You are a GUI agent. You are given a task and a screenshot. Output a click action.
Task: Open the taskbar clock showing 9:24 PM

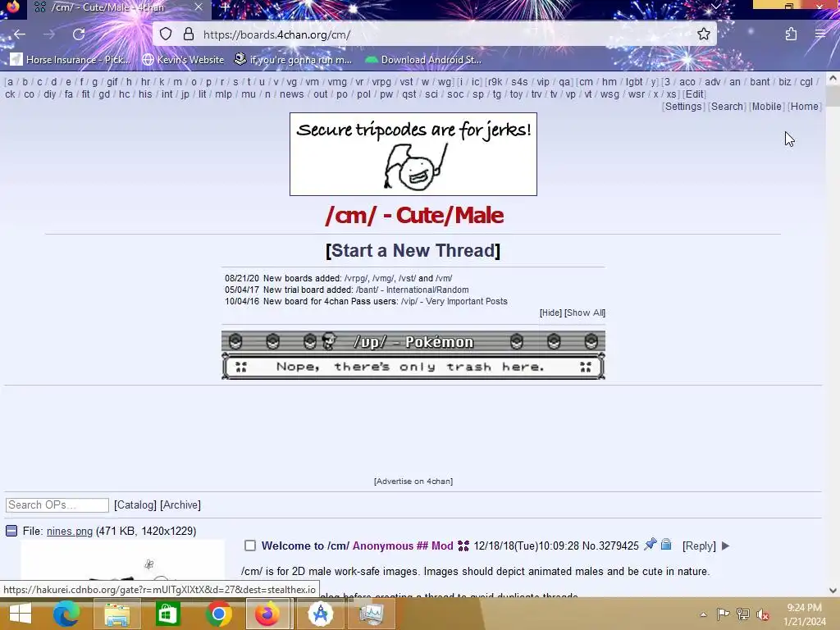[x=804, y=614]
